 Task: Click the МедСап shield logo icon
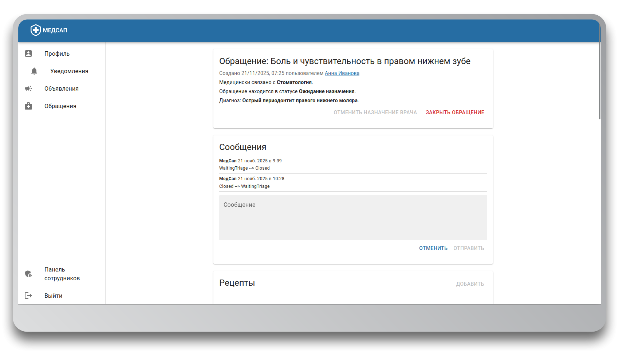(x=35, y=30)
